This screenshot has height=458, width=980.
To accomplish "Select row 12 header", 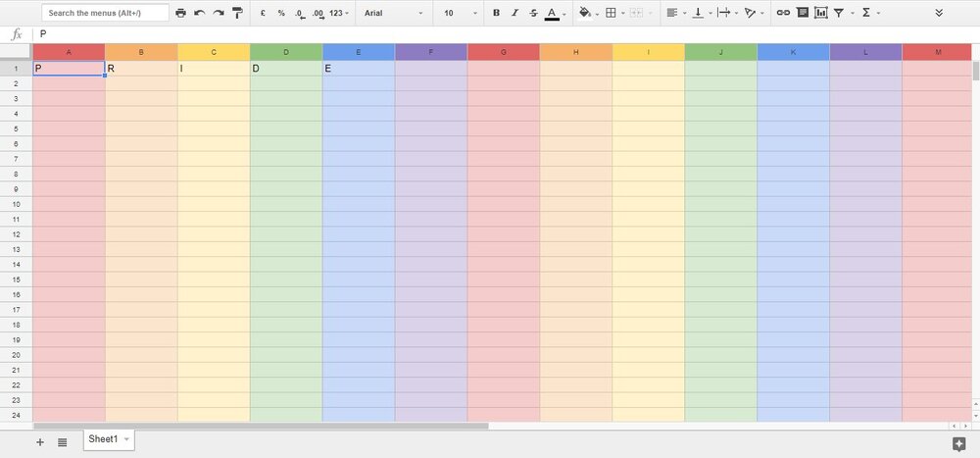I will (17, 234).
